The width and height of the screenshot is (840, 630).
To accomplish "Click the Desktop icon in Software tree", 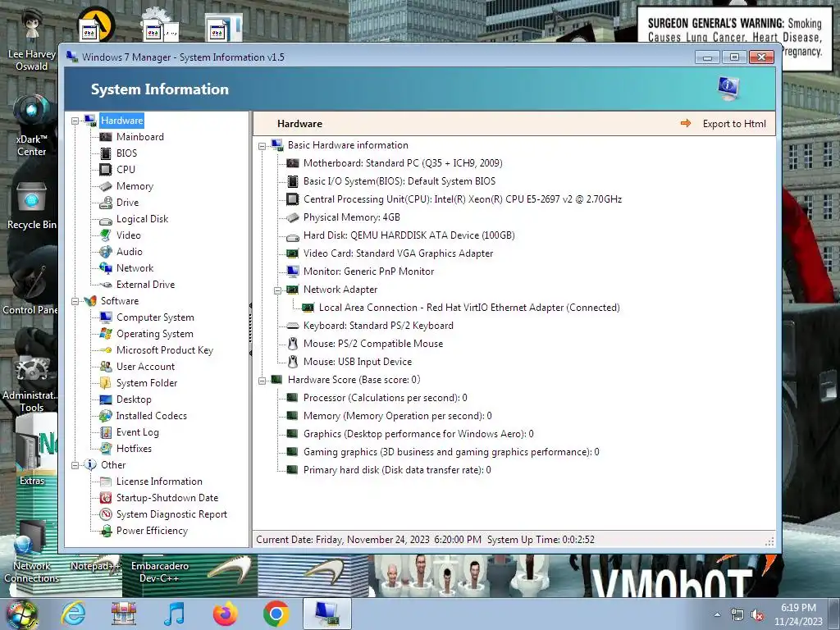I will click(x=106, y=399).
